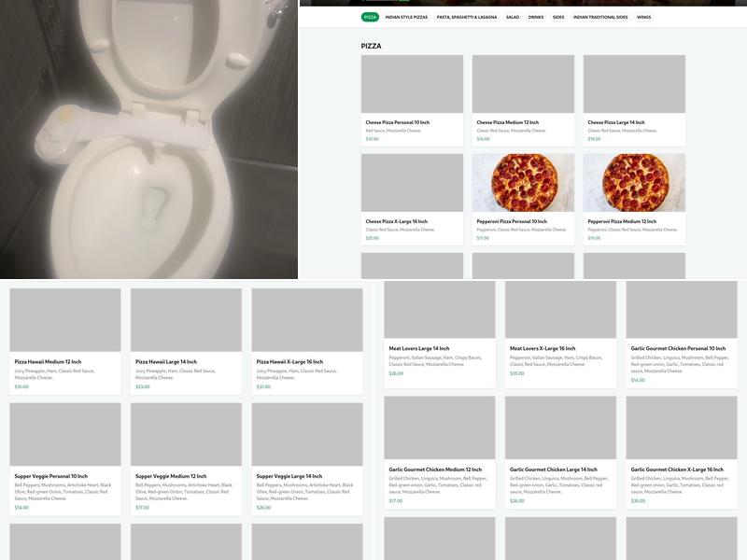Click the Garlic Gourmet Chicken X-Large placeholder image
Screen dimensions: 747x560
[682, 428]
